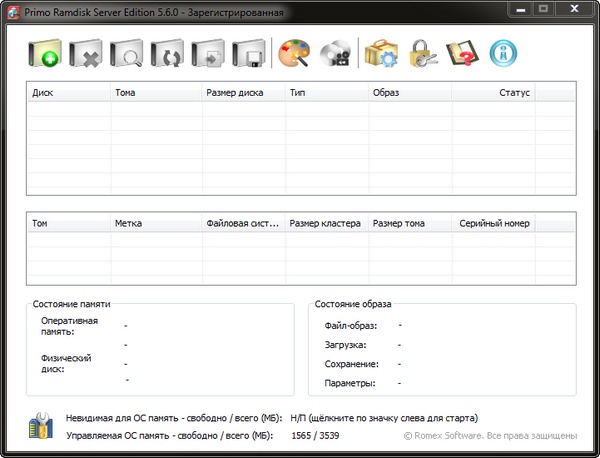Click the padlock with keys icon

pyautogui.click(x=422, y=55)
